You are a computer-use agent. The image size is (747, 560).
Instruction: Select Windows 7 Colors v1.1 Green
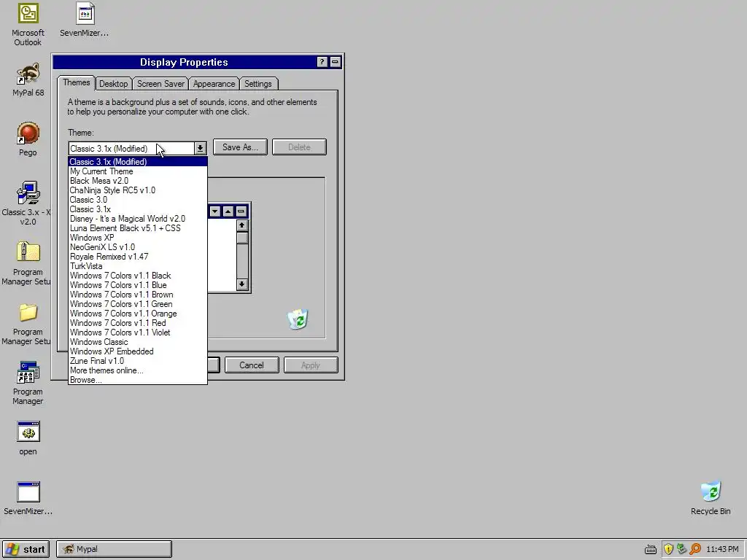(x=138, y=304)
